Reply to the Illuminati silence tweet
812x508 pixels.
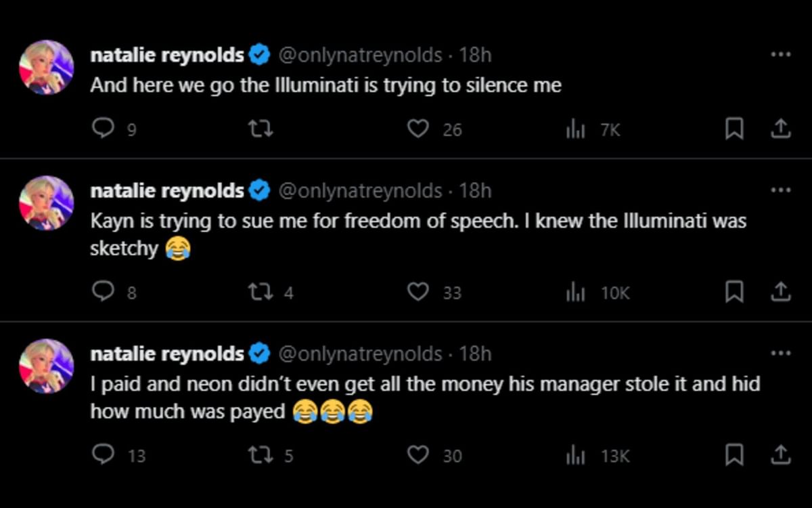[102, 128]
